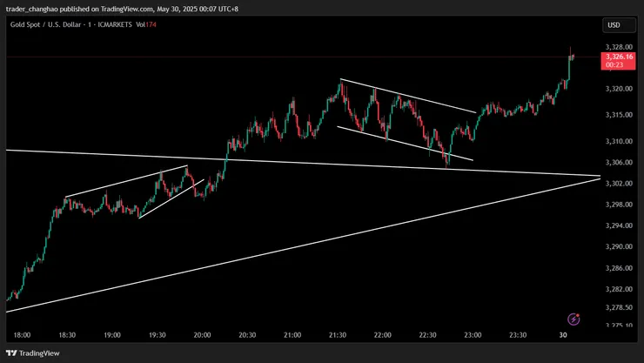The height and width of the screenshot is (363, 644).
Task: Click the 22:30 time axis label
Action: click(427, 335)
